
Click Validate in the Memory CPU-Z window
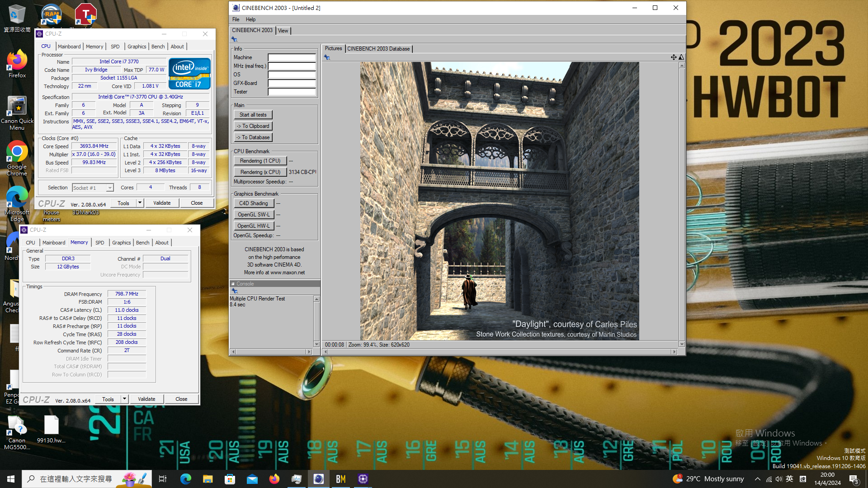coord(146,399)
